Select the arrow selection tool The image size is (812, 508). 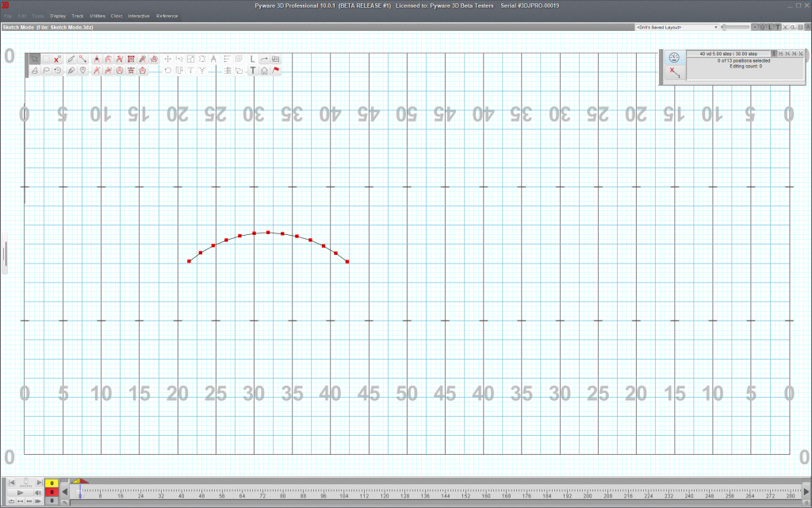[x=34, y=59]
